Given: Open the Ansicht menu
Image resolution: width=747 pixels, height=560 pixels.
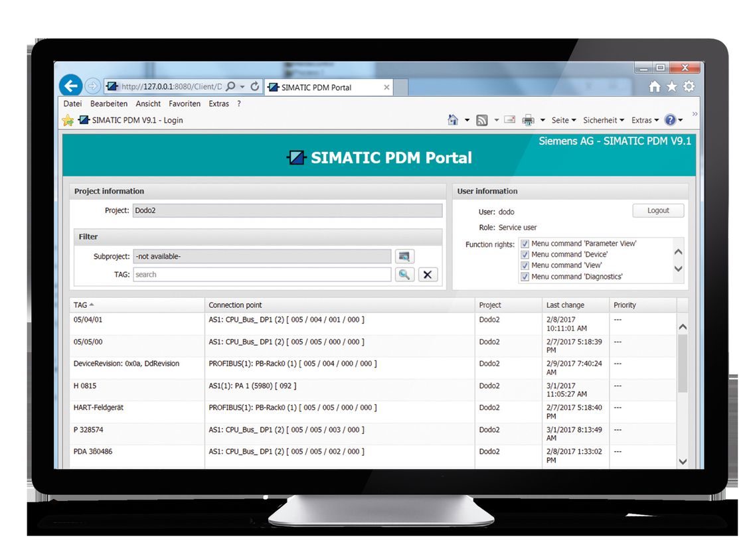Looking at the screenshot, I should (148, 104).
